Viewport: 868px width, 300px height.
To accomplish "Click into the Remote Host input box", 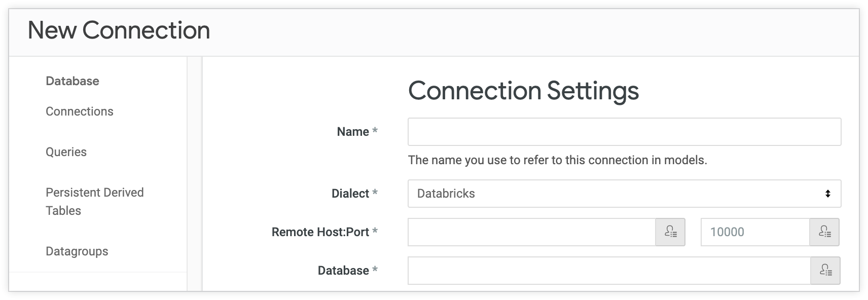I will click(531, 232).
